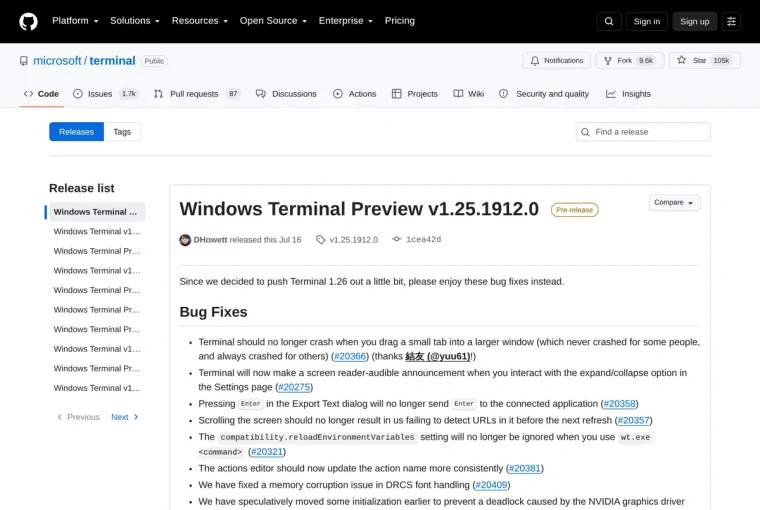Go to Next page of release list
The width and height of the screenshot is (760, 510).
(125, 417)
